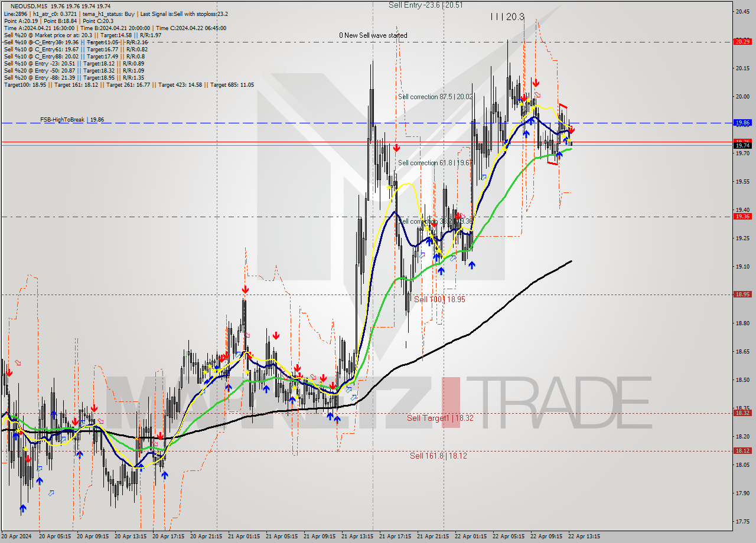Screen dimensions: 756x543
Task: Select the '20 Apr 05:15' time label
Action: tap(55, 537)
